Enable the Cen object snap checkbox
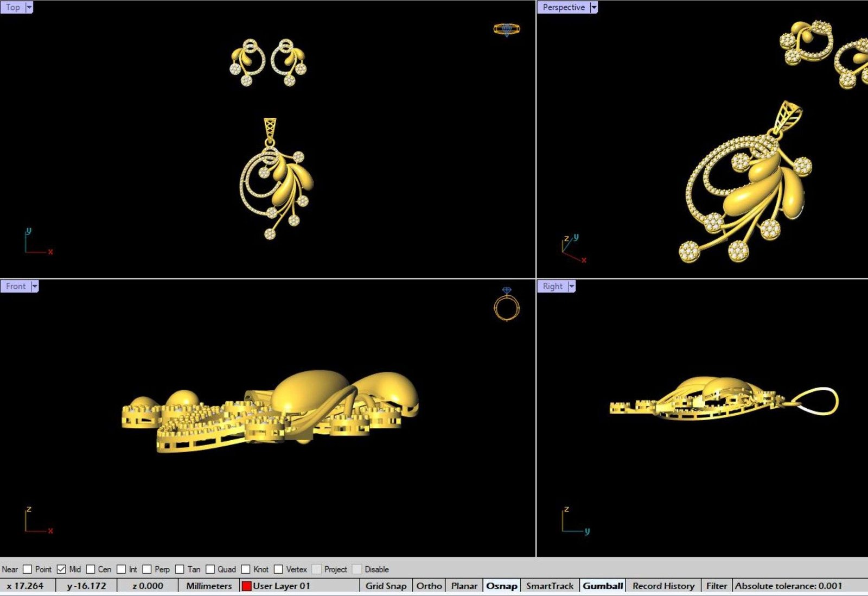The width and height of the screenshot is (868, 596). click(x=91, y=569)
